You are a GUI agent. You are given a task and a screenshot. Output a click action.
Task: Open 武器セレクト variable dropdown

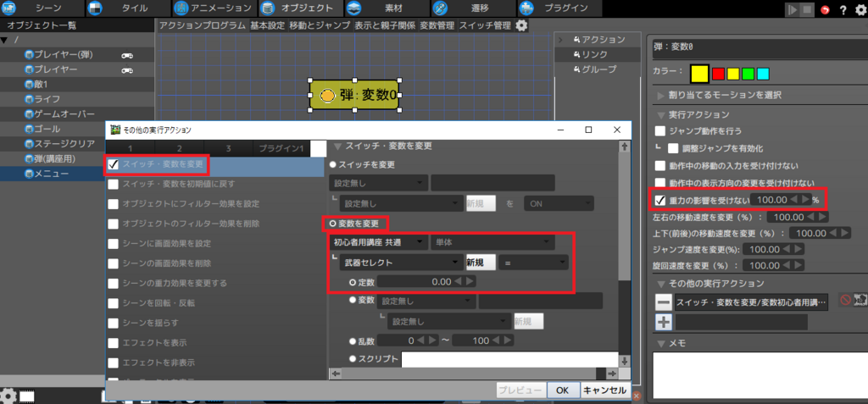click(401, 263)
